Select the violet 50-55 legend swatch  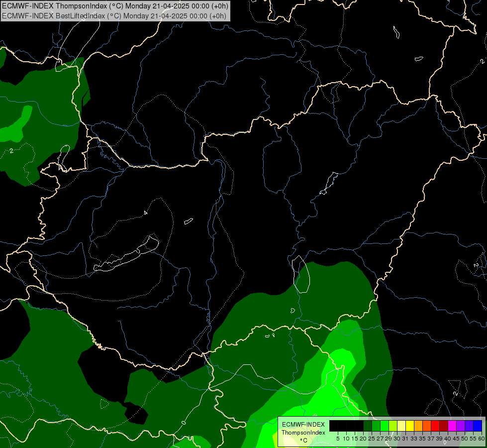point(469,426)
